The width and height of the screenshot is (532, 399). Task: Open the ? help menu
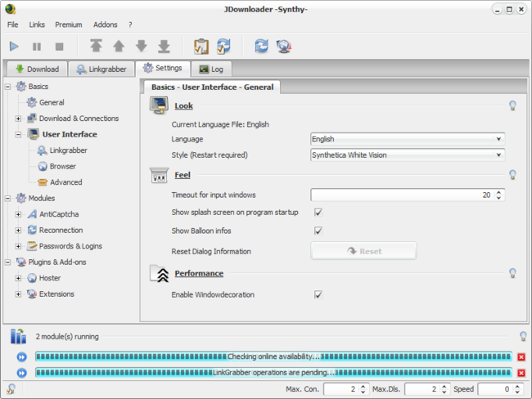[x=130, y=25]
